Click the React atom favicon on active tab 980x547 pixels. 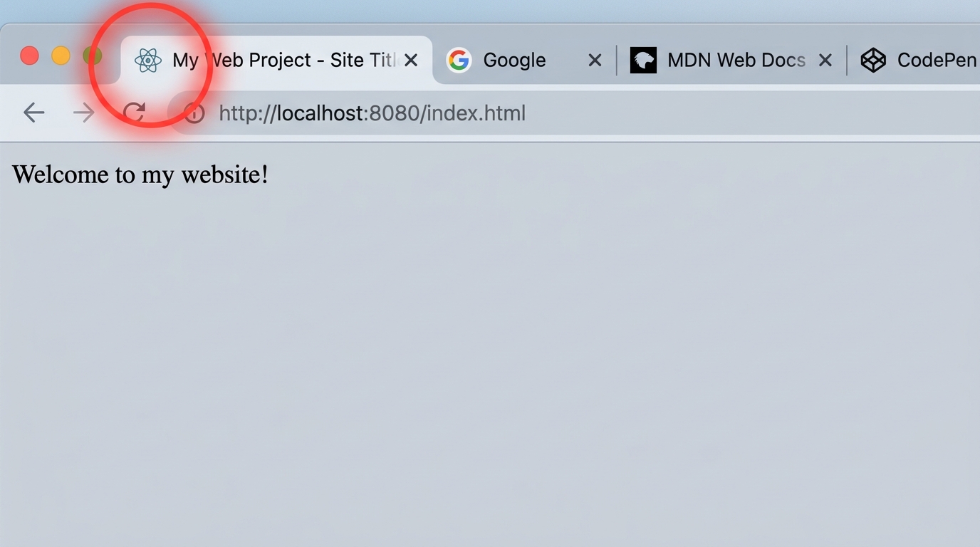pyautogui.click(x=147, y=61)
